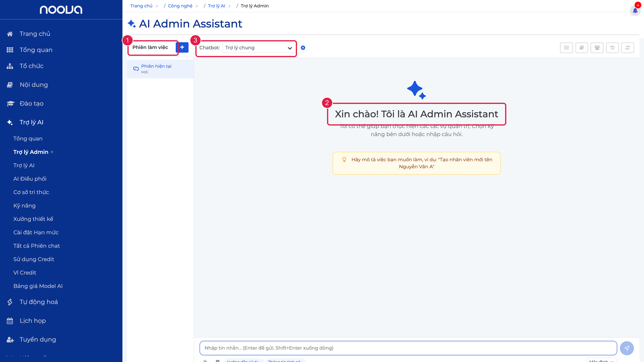Select Tổng quan under Trợ lý AI
This screenshot has width=644, height=362.
[28, 139]
